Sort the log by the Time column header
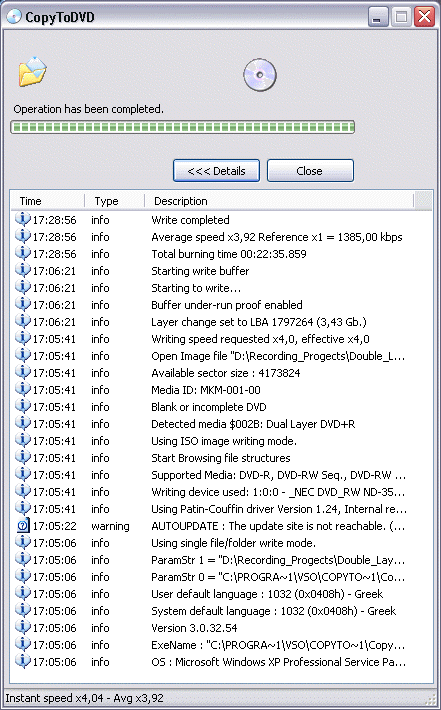Image resolution: width=441 pixels, height=710 pixels. point(48,201)
